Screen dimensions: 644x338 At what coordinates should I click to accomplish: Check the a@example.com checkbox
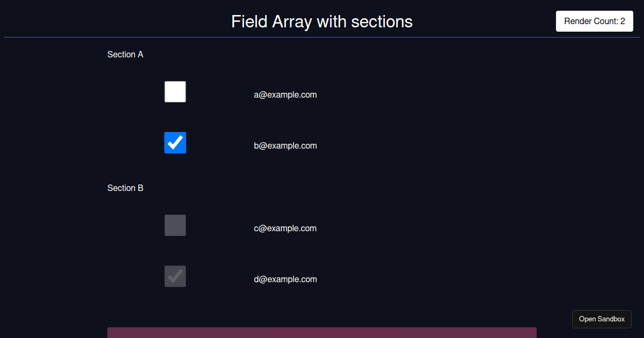coord(175,92)
